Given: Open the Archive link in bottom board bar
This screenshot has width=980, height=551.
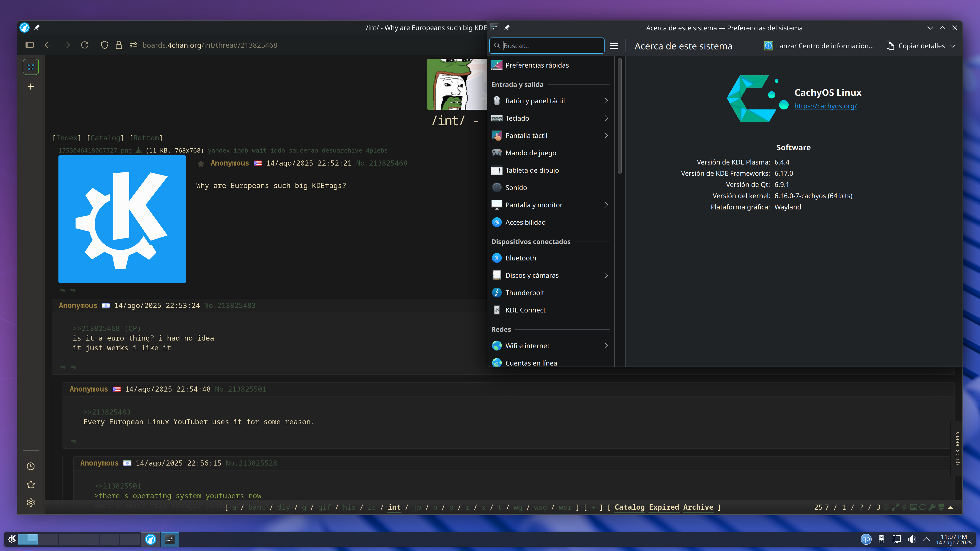Looking at the screenshot, I should point(698,507).
